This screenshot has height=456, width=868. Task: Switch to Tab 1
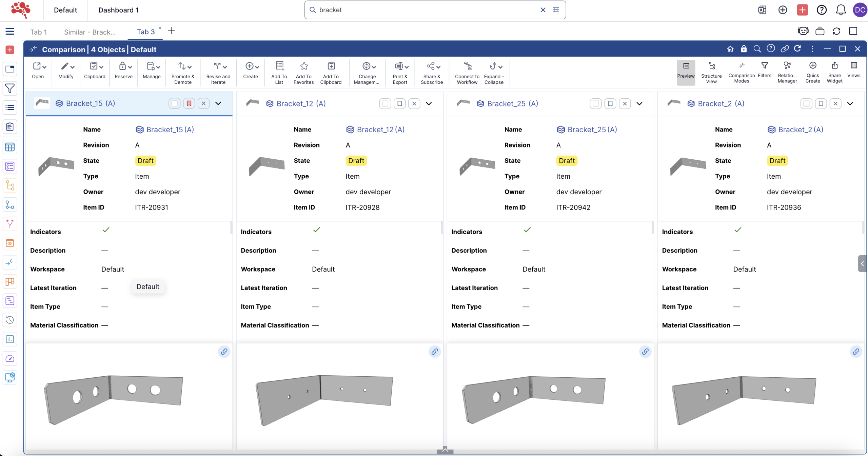point(38,32)
